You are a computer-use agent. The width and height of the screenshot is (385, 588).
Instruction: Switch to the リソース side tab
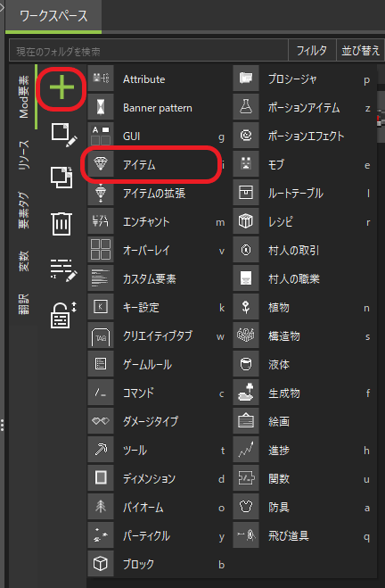pos(23,154)
